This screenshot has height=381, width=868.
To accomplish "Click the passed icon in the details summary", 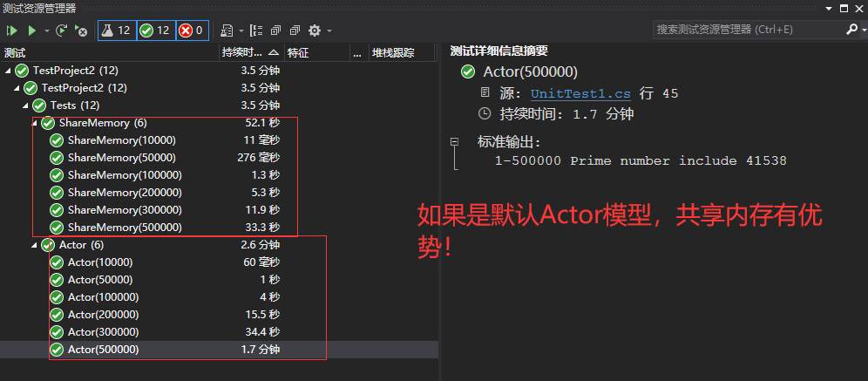I will (468, 72).
